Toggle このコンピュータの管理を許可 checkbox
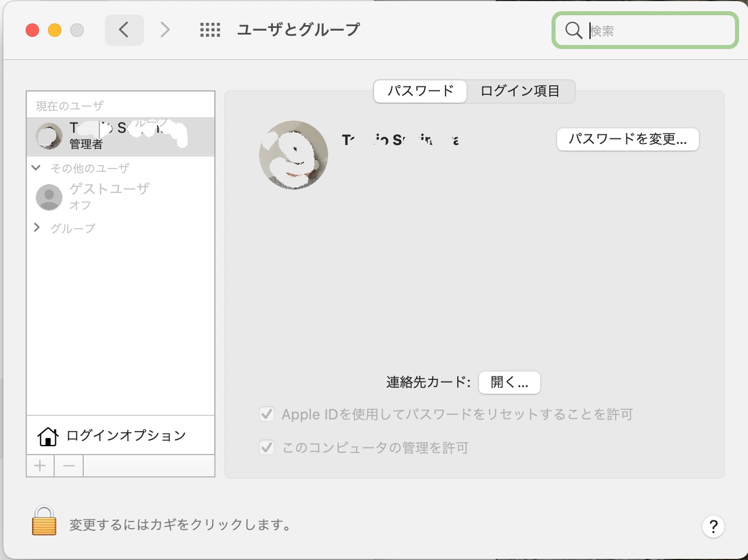 267,447
